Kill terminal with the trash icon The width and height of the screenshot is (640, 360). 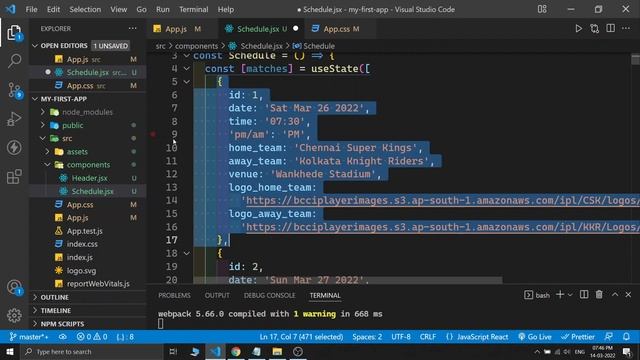click(599, 295)
